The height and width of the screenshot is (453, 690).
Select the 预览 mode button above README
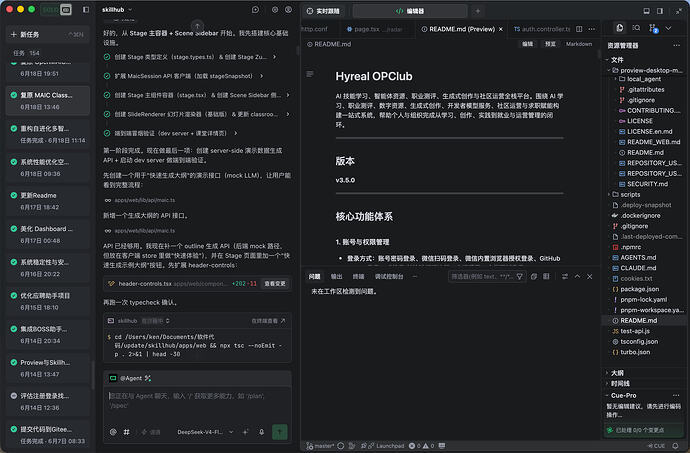click(550, 44)
